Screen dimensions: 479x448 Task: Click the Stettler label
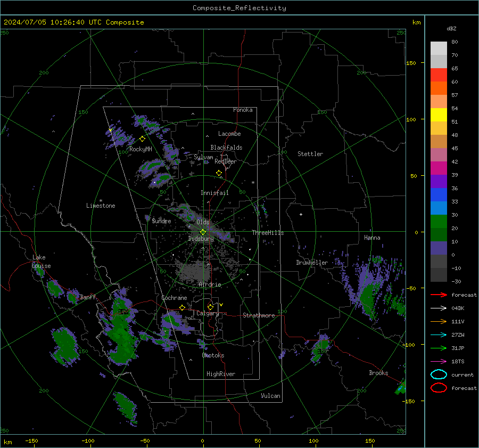tap(310, 154)
